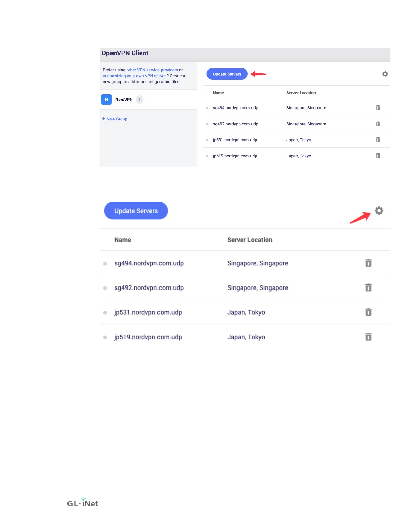This screenshot has width=411, height=532.
Task: Click the GL.iNet logo
Action: (83, 503)
